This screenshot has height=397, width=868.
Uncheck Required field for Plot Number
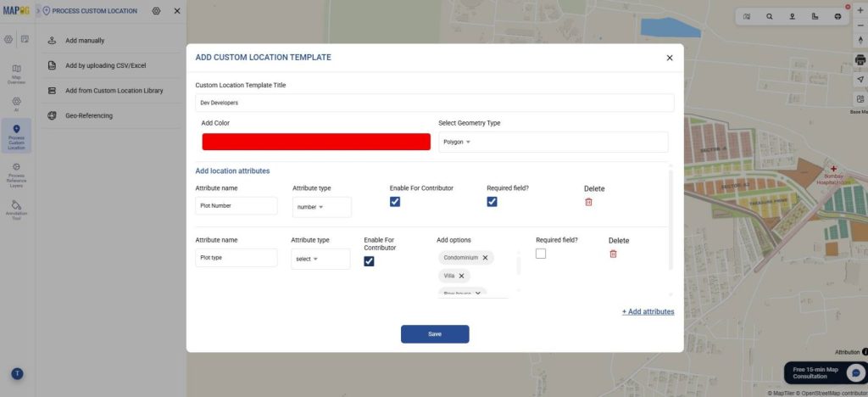tap(492, 202)
